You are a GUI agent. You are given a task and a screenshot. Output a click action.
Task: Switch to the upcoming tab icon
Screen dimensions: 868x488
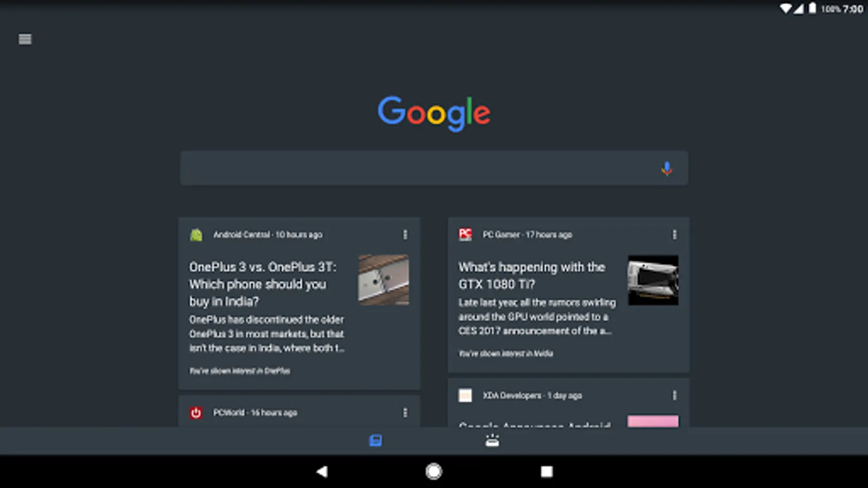[x=492, y=440]
